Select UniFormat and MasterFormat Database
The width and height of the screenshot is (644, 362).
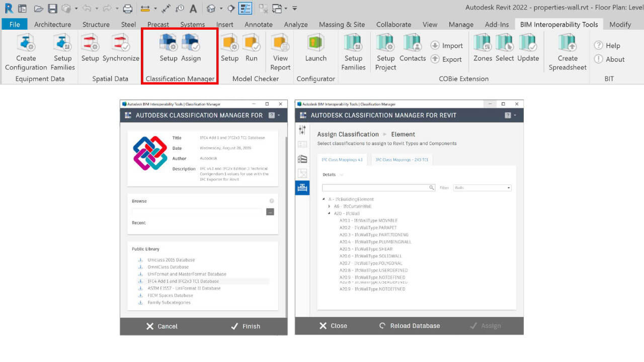pyautogui.click(x=187, y=274)
